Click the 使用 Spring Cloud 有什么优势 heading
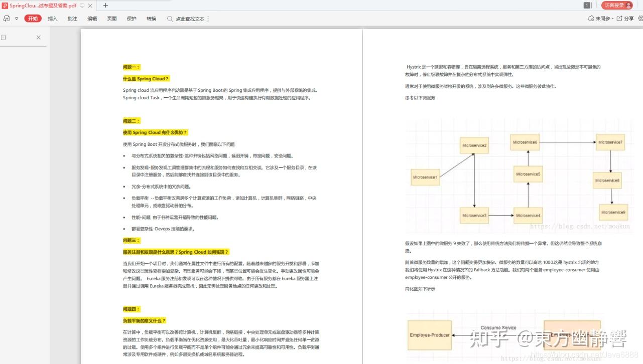This screenshot has height=364, width=643. coord(155,132)
